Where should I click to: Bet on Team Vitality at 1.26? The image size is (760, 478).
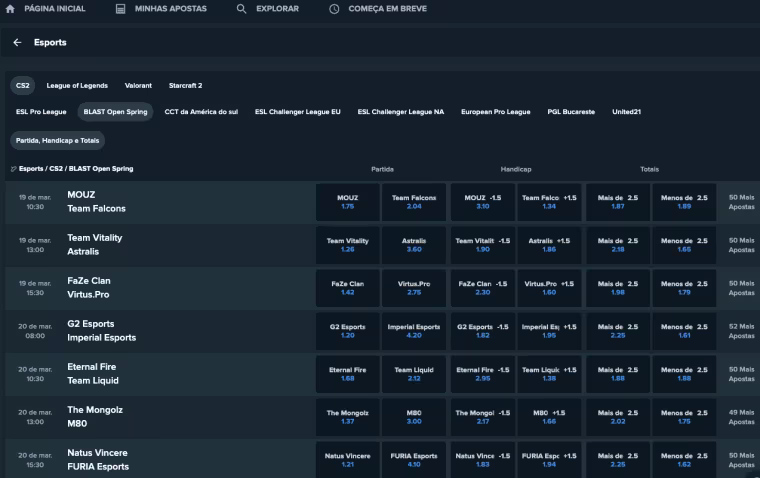348,245
